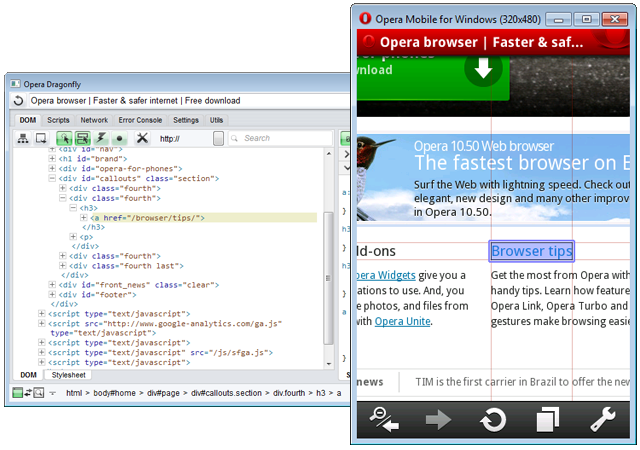Open the Utils tab
Image resolution: width=640 pixels, height=450 pixels.
[216, 120]
